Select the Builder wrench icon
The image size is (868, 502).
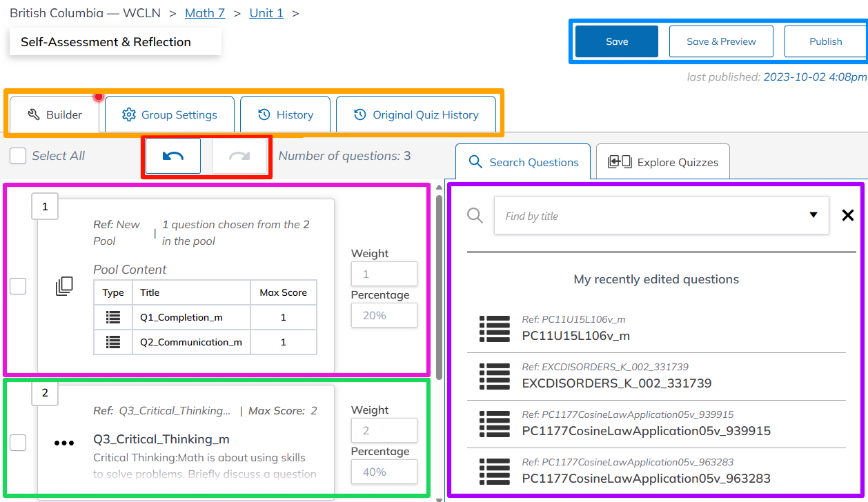[x=35, y=114]
